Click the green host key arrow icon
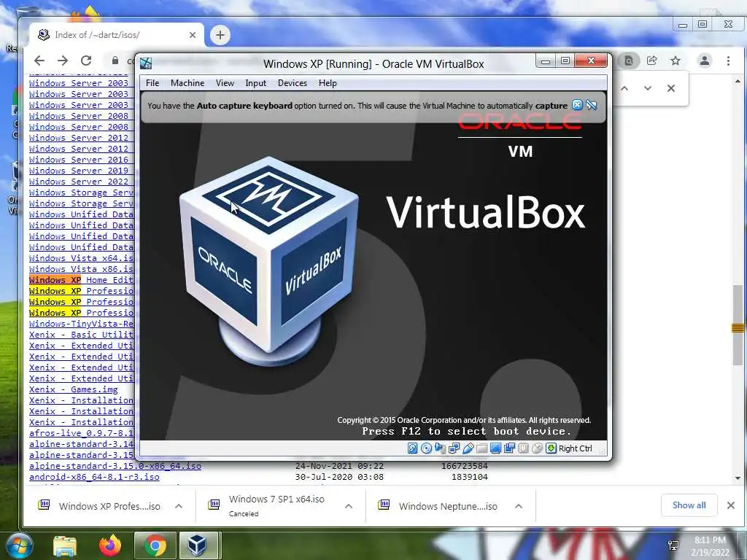This screenshot has height=560, width=747. click(x=551, y=448)
